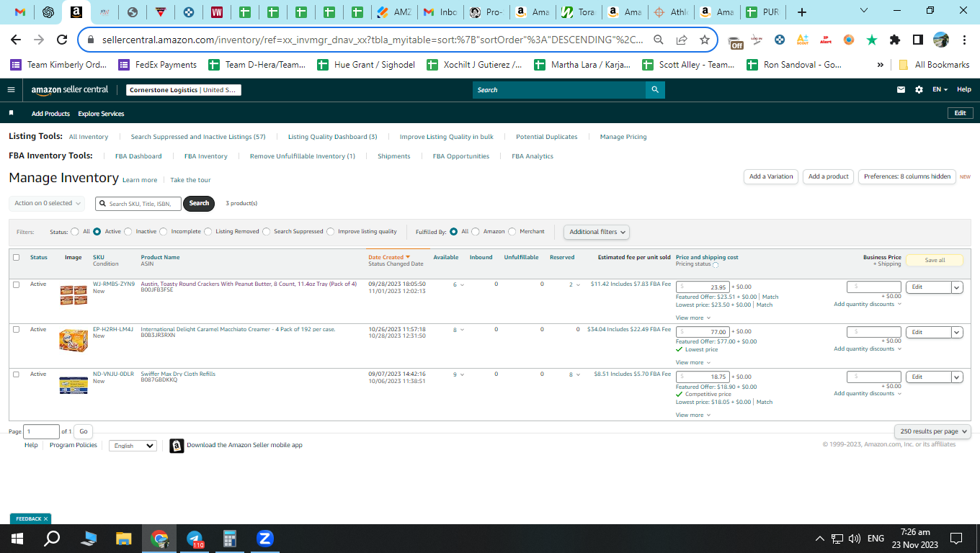Click the IP Alert extension icon
Screen dimensions: 980x553
826,40
